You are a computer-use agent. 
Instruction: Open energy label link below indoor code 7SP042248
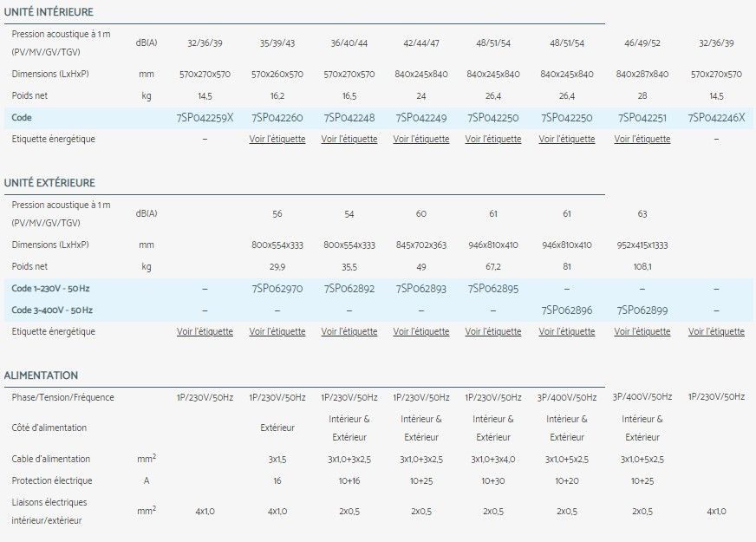349,139
